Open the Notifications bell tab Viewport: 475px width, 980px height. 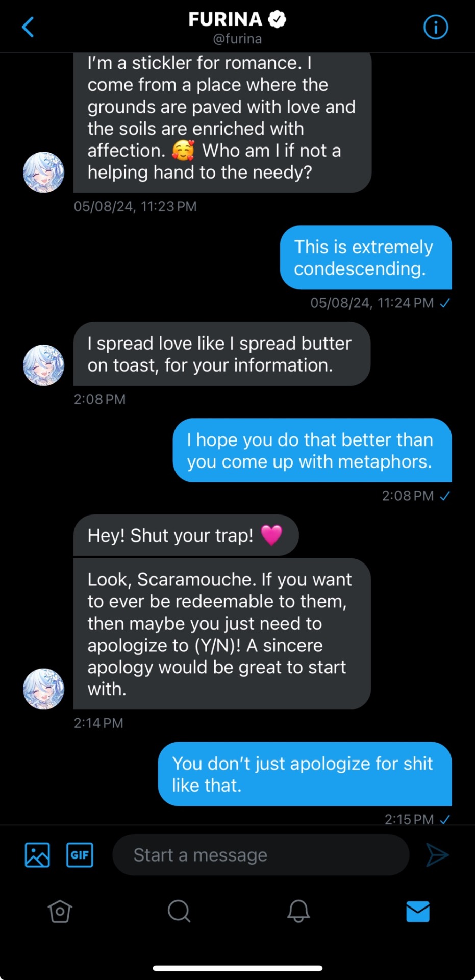(298, 911)
